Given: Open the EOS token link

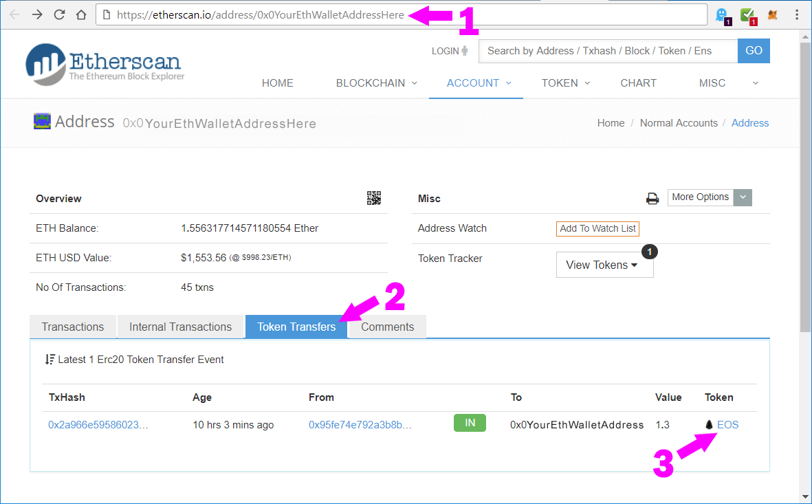Looking at the screenshot, I should tap(727, 425).
